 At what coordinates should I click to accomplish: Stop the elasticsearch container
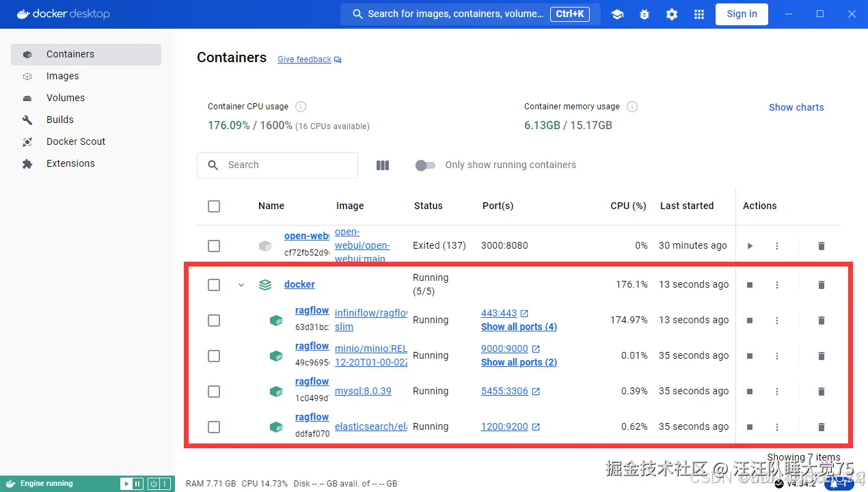tap(750, 427)
